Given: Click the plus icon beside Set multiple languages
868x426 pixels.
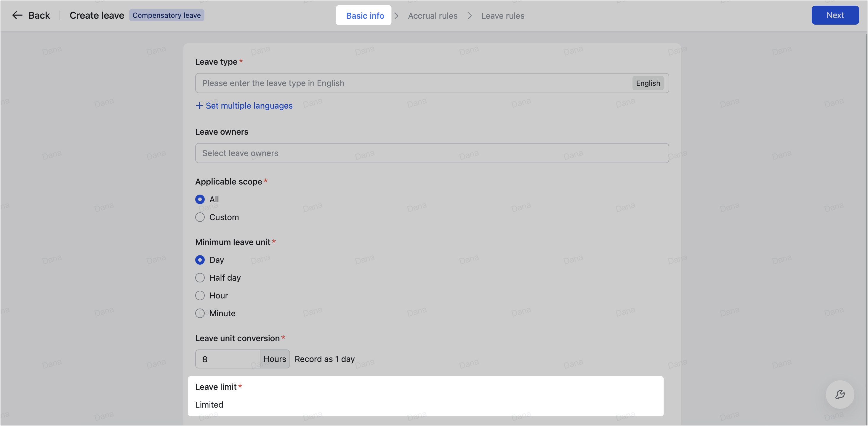Looking at the screenshot, I should coord(199,106).
